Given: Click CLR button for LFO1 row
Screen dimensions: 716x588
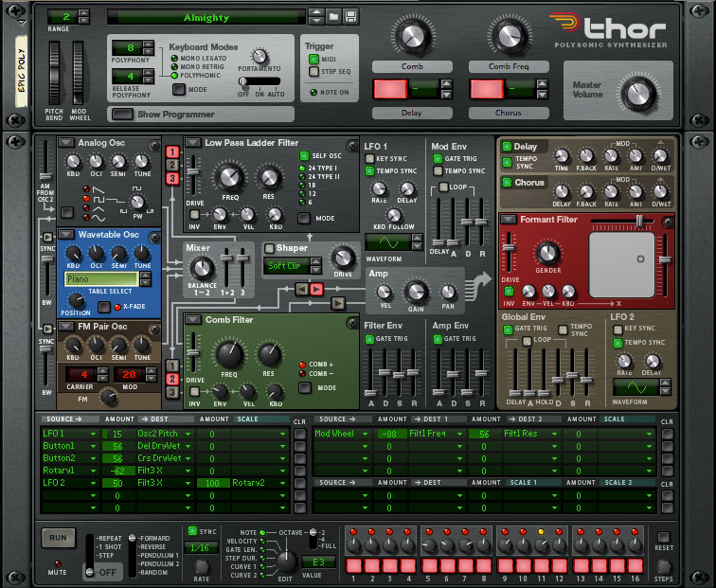Looking at the screenshot, I should 299,434.
